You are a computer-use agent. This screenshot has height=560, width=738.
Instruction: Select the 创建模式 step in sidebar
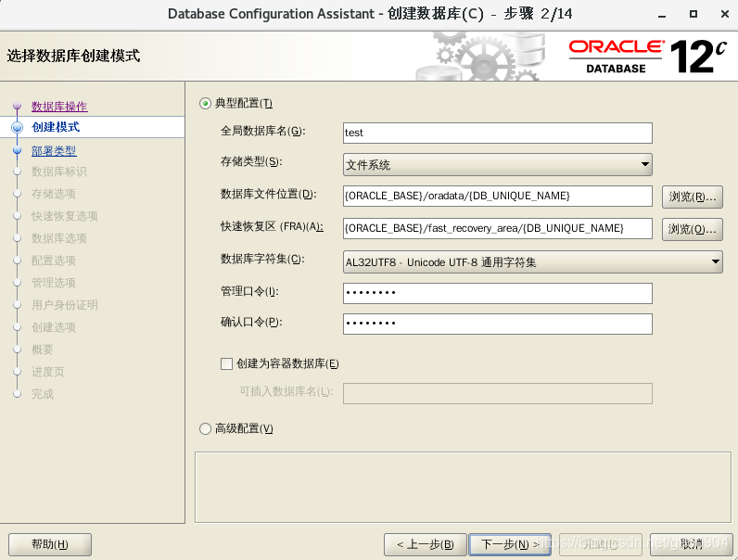tap(56, 127)
